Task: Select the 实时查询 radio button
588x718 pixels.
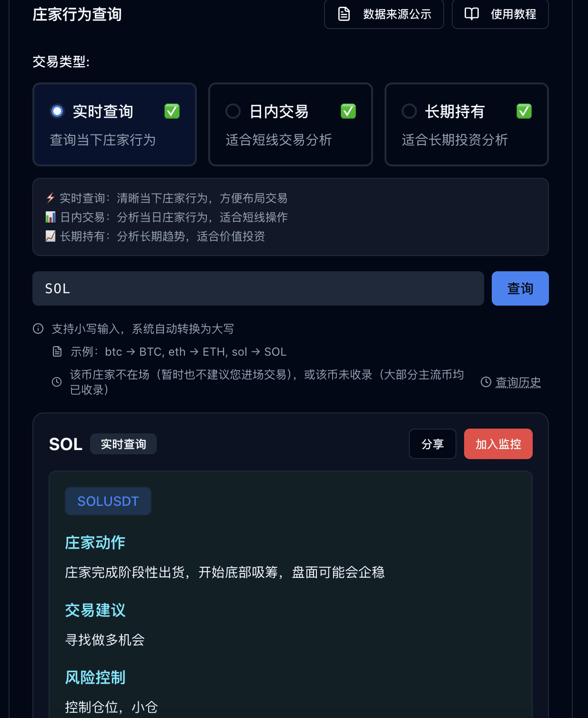Action: (57, 111)
